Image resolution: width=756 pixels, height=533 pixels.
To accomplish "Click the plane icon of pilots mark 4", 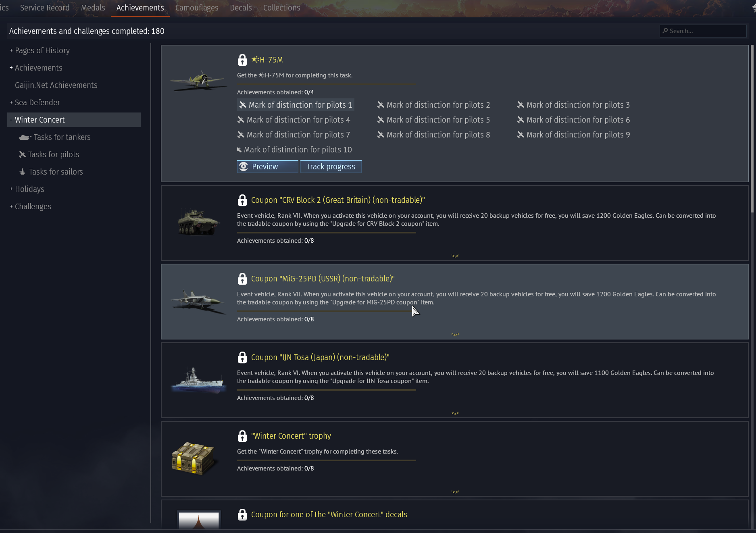I will [241, 120].
